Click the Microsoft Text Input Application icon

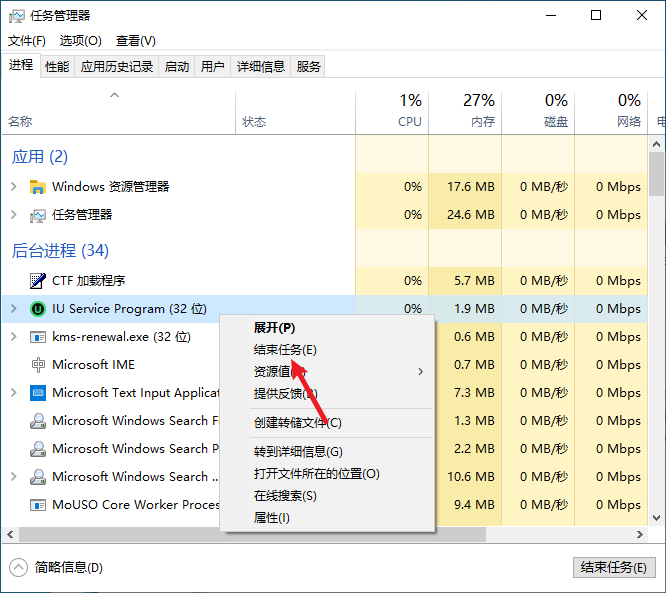pos(38,393)
